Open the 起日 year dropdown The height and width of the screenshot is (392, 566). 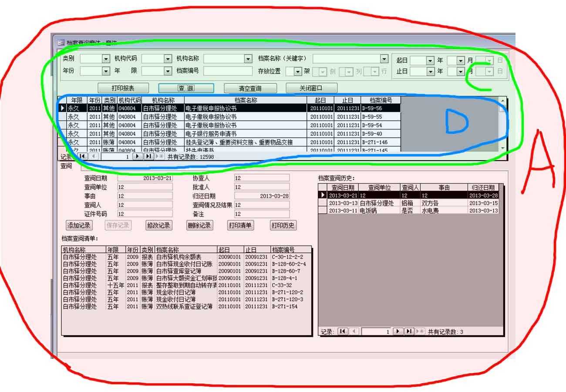[430, 61]
